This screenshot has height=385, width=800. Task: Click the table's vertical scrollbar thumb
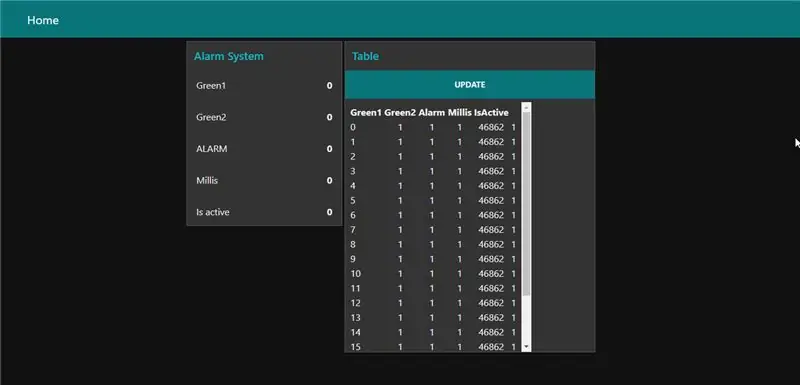click(527, 203)
